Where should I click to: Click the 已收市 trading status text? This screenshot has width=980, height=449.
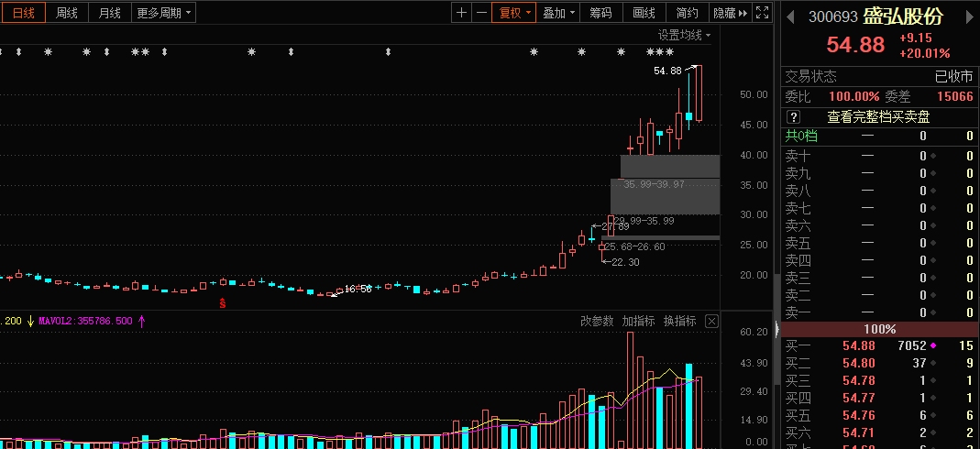pyautogui.click(x=953, y=77)
